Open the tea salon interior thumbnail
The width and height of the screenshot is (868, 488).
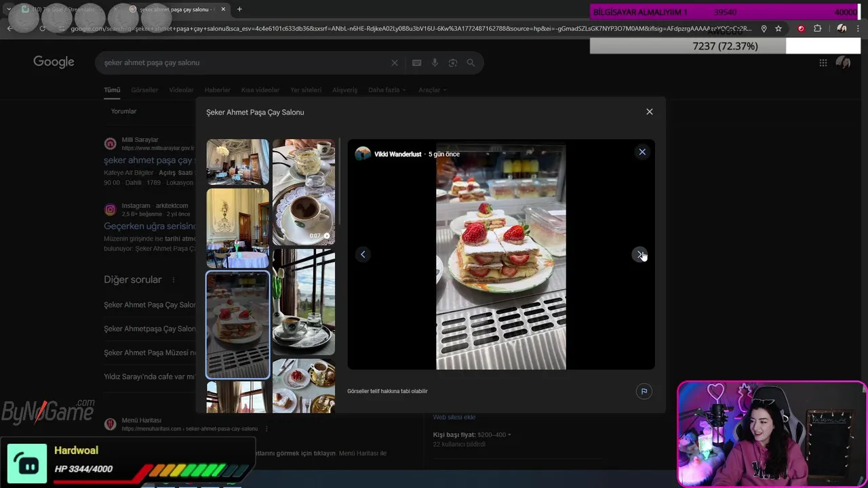pyautogui.click(x=237, y=162)
